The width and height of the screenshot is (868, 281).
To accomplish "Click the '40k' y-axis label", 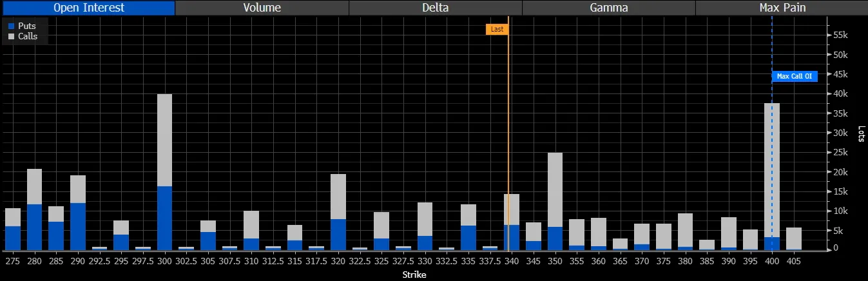I will [x=840, y=94].
